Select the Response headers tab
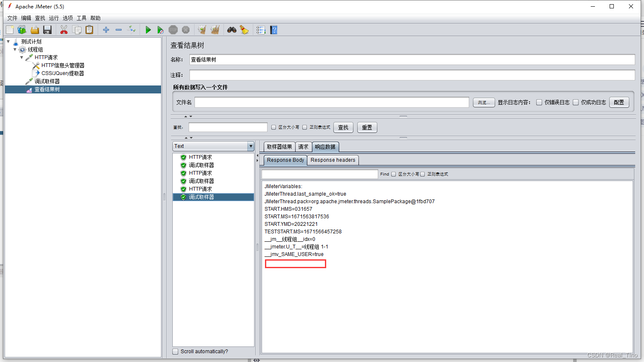 tap(333, 160)
